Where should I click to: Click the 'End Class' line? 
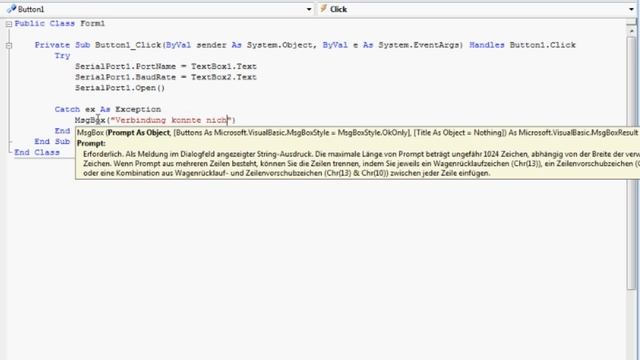coord(37,152)
